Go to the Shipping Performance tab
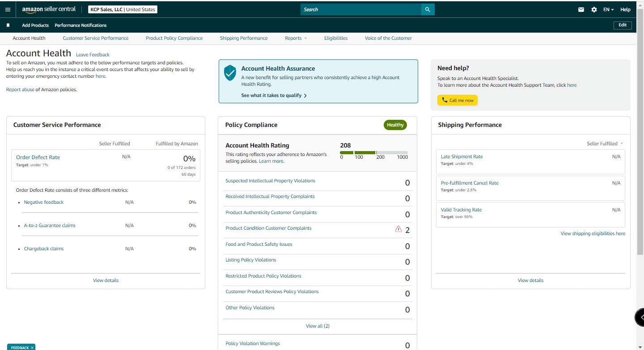The image size is (644, 350). (x=244, y=38)
